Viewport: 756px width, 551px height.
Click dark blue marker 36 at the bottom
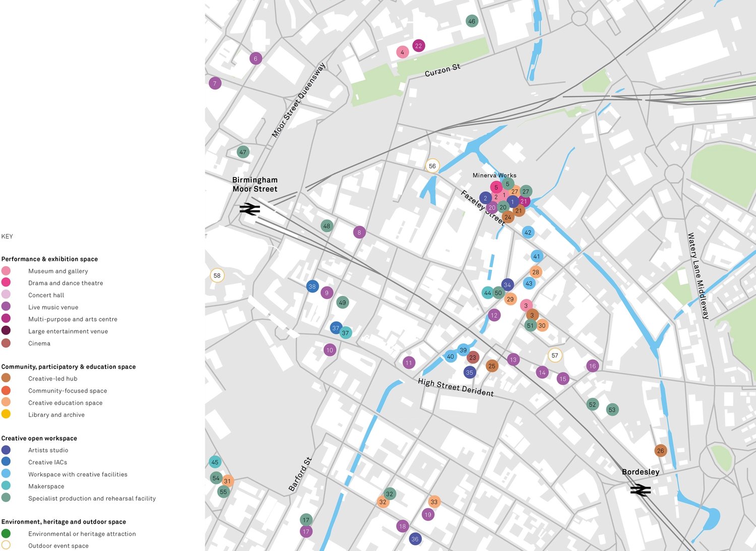pyautogui.click(x=415, y=539)
